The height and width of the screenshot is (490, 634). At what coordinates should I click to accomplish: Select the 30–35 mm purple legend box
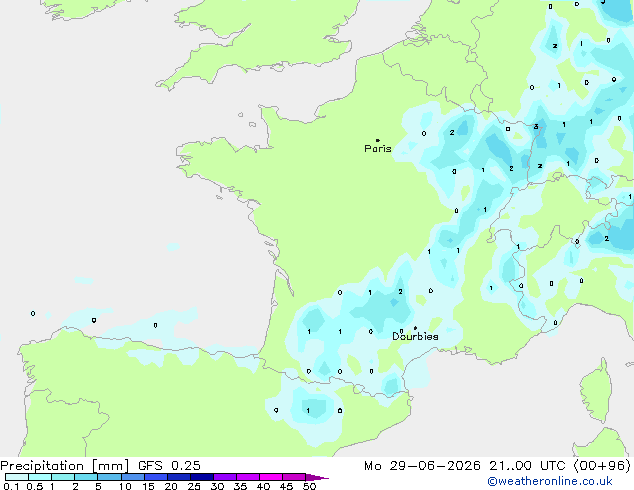(225, 477)
